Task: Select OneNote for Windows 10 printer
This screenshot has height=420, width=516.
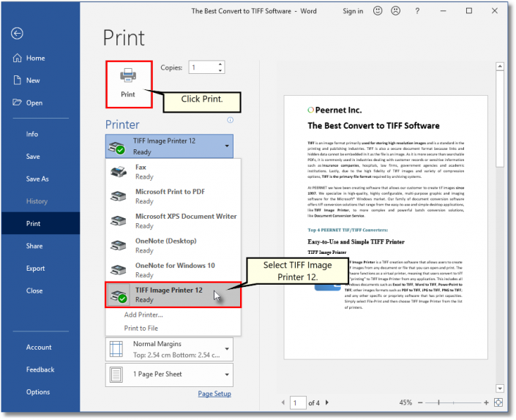Action: point(173,270)
